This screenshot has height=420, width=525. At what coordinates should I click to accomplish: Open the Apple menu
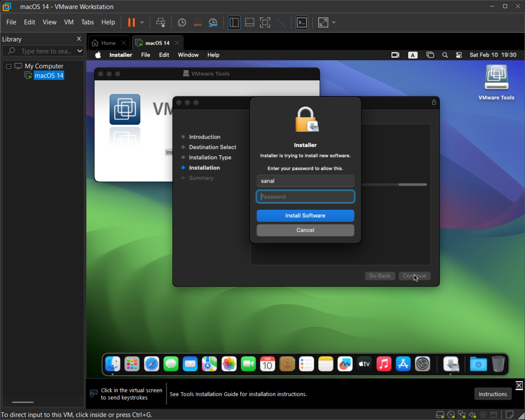[98, 55]
